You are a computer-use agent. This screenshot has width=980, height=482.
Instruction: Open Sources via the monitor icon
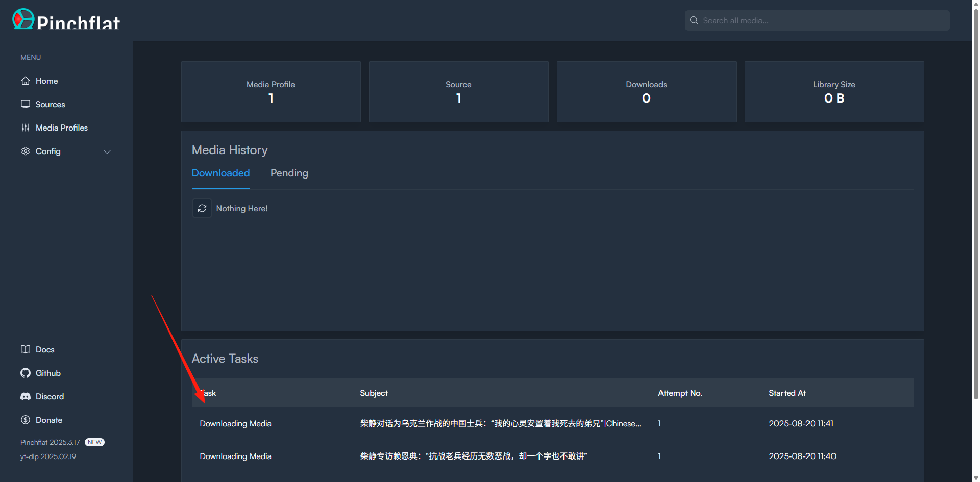point(26,104)
